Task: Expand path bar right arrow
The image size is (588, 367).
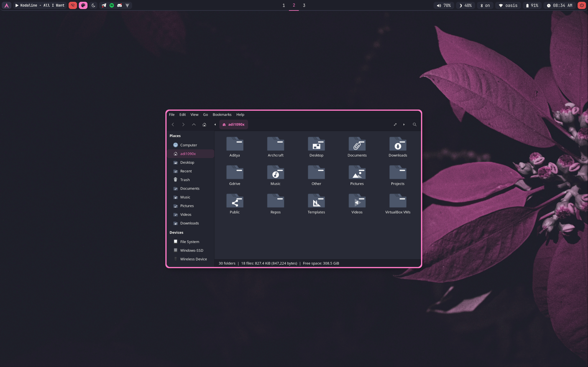Action: (404, 125)
